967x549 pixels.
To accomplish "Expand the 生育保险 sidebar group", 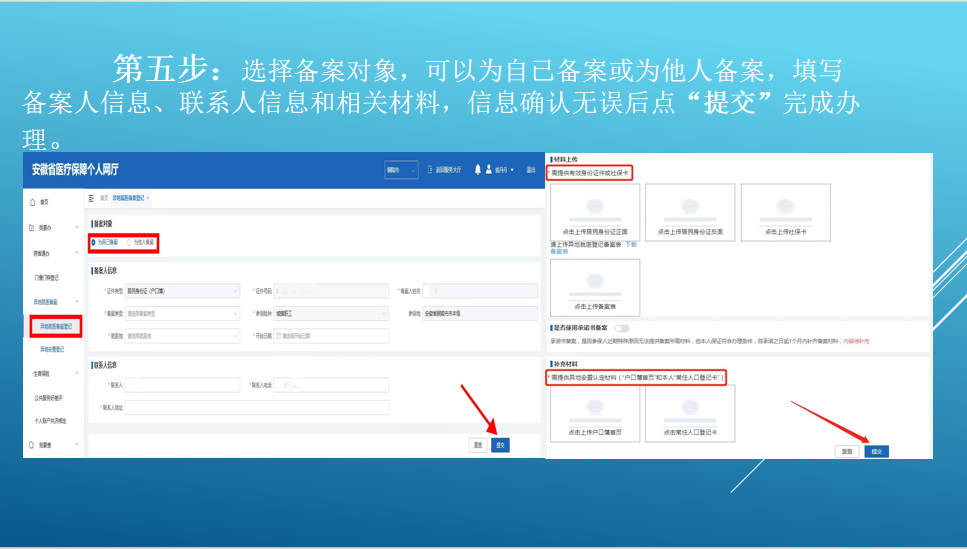I will pyautogui.click(x=76, y=373).
